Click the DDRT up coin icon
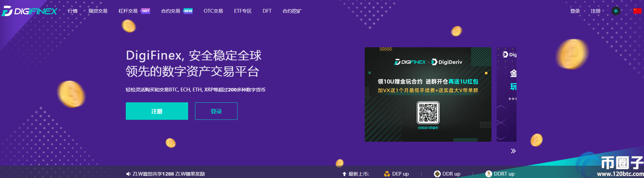The height and width of the screenshot is (178, 644). click(x=489, y=174)
